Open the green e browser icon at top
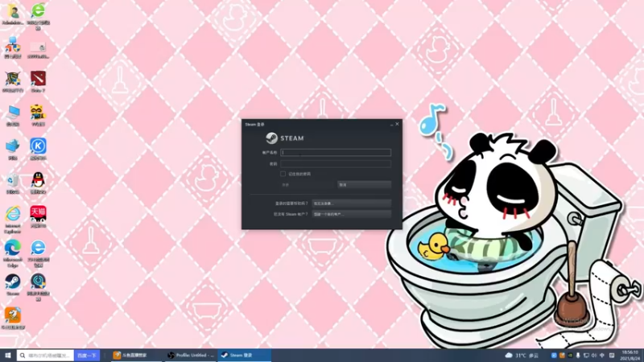This screenshot has height=362, width=644. coord(38,15)
